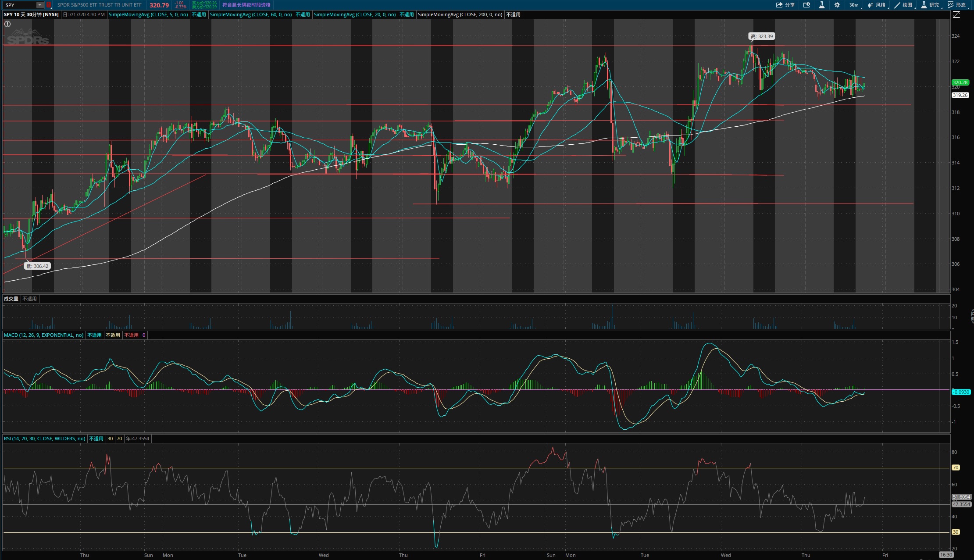Click the Share (分享) icon button
The height and width of the screenshot is (560, 974).
pos(785,5)
